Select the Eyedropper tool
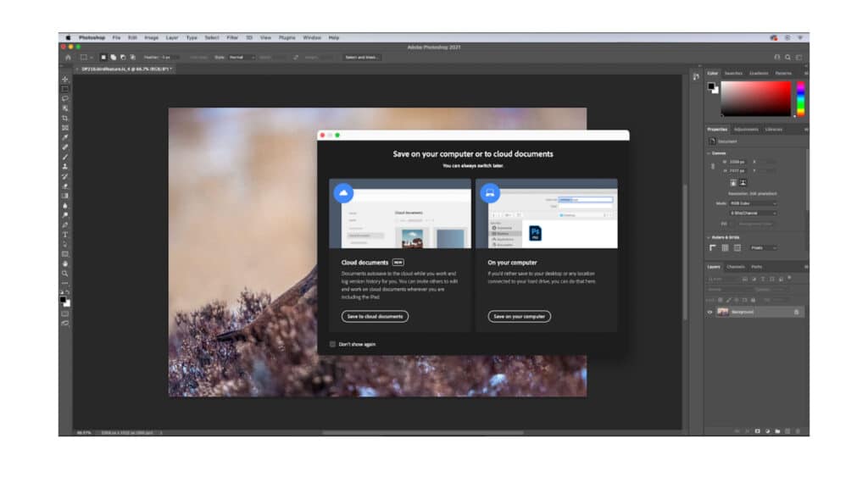 [x=65, y=137]
